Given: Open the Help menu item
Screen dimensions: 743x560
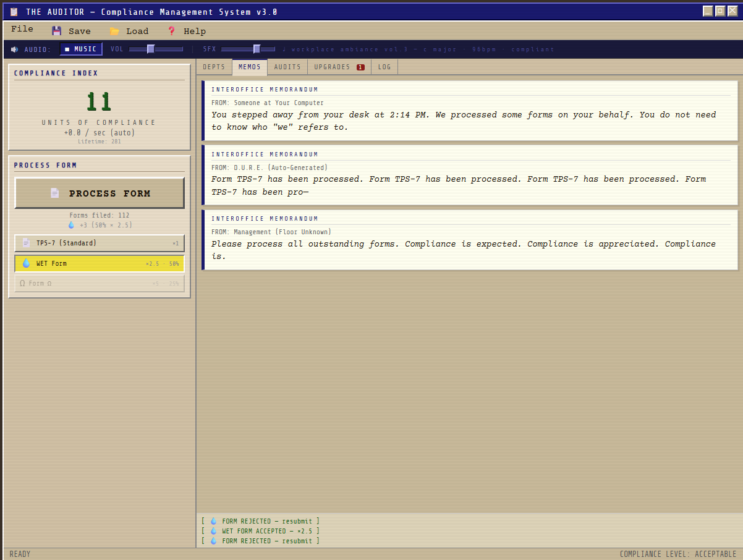Looking at the screenshot, I should click(x=187, y=31).
